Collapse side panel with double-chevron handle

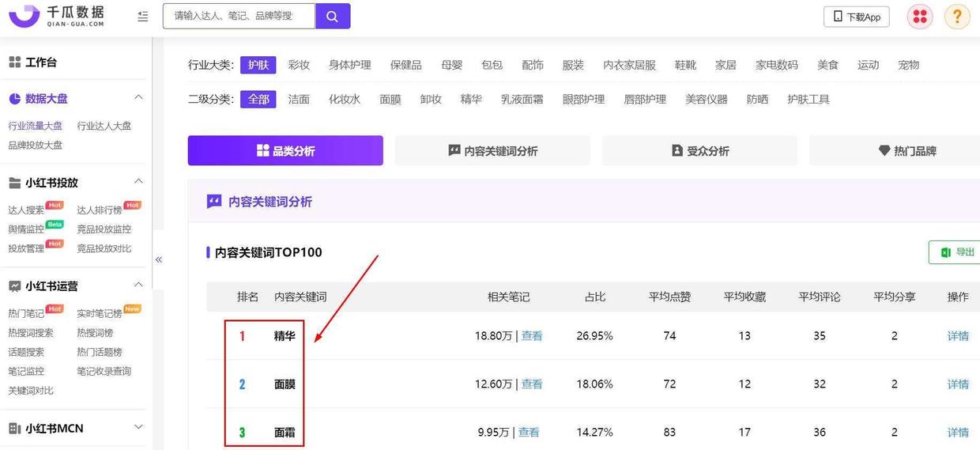[x=159, y=259]
